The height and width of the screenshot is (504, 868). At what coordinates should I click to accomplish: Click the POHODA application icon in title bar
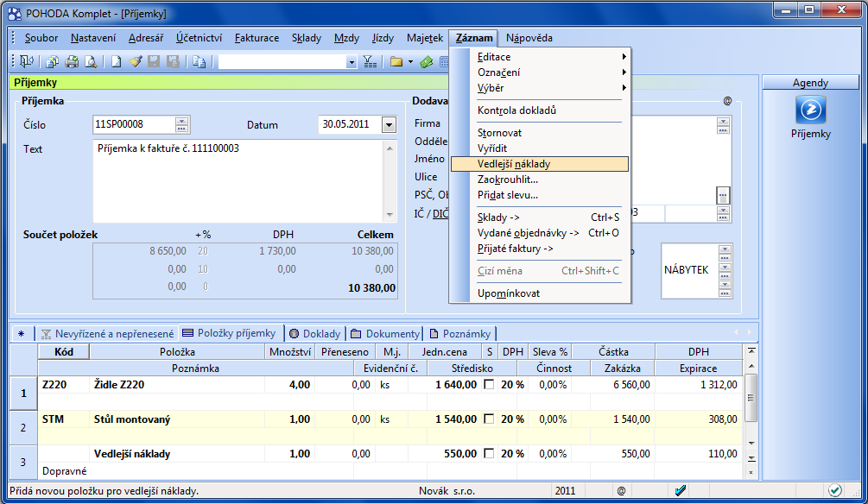[15, 13]
